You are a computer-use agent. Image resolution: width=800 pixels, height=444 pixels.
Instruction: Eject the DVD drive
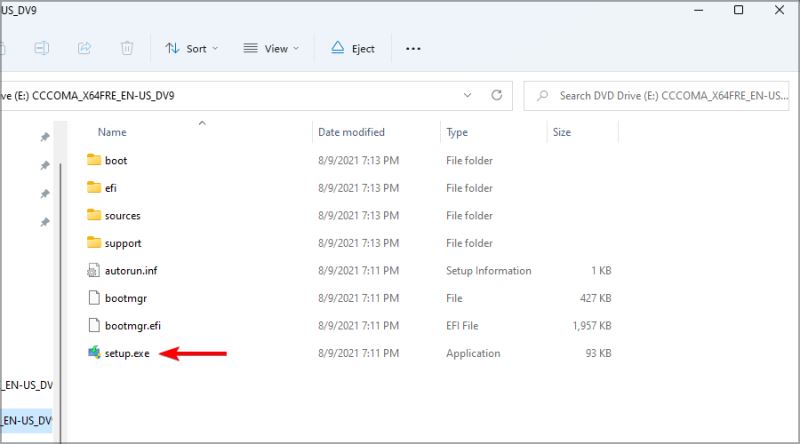point(352,48)
